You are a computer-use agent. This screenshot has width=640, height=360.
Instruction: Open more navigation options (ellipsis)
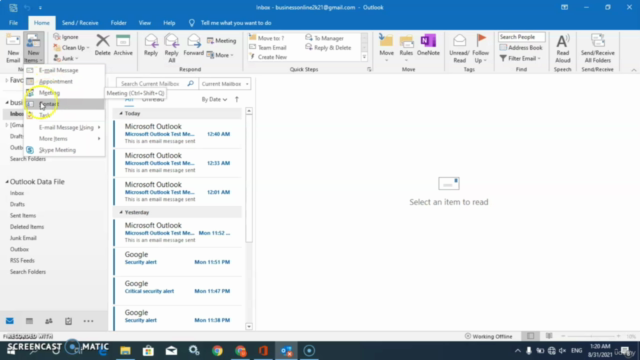(88, 321)
